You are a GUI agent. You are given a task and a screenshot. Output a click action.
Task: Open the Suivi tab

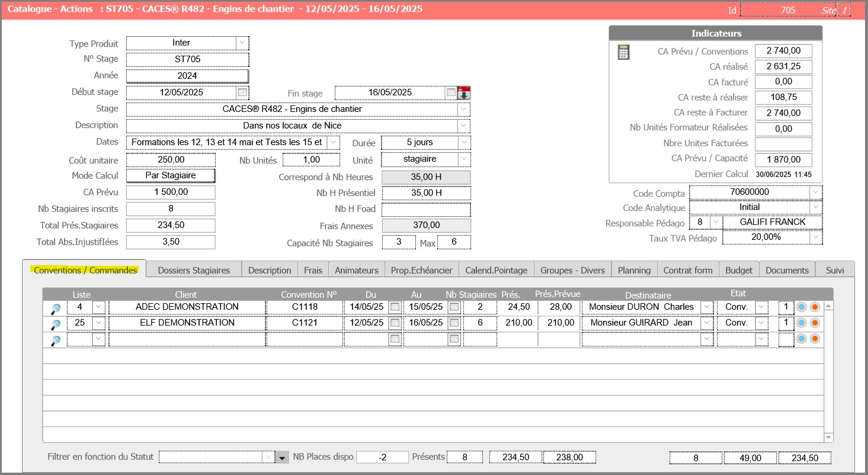tap(834, 270)
